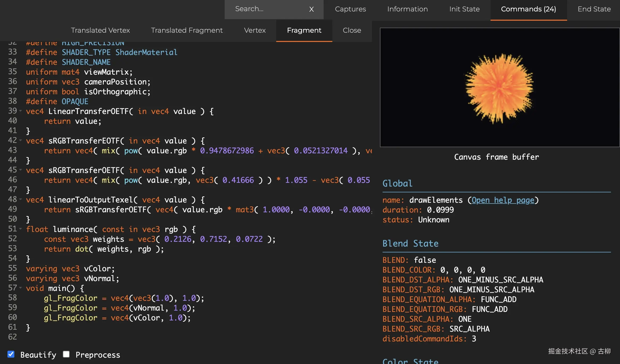Screen dimensions: 620x364
Task: Uncheck the Beautify checkbox
Action: [11, 354]
